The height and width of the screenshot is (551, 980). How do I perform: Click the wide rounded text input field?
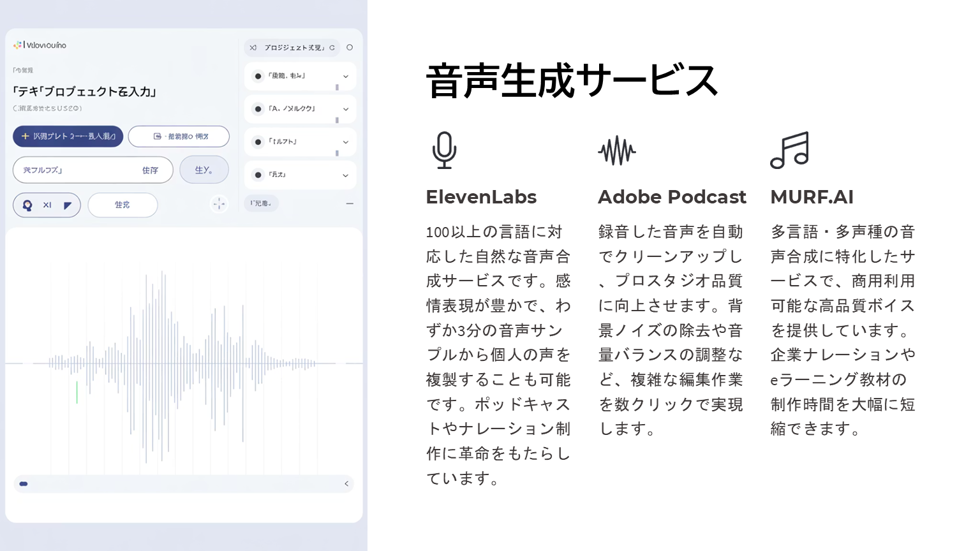click(x=93, y=170)
